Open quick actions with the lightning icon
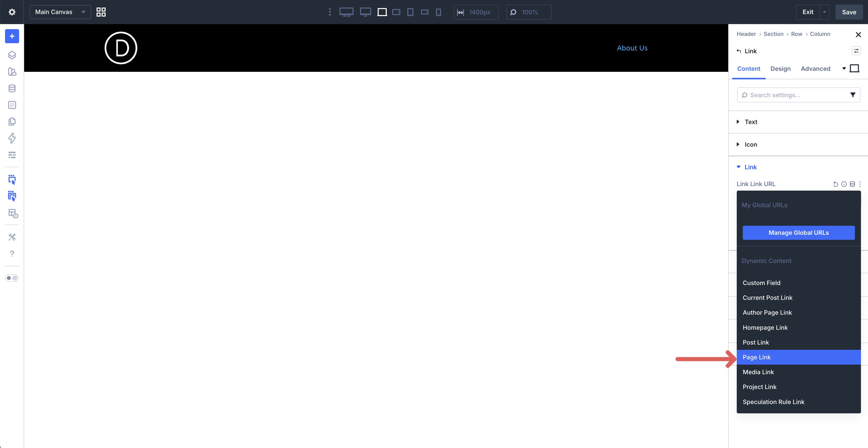 [x=12, y=138]
